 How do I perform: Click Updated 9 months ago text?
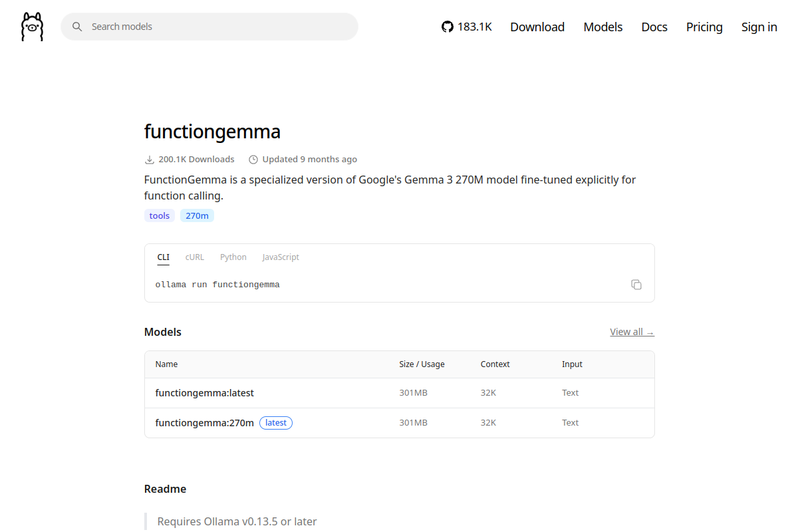(x=310, y=160)
